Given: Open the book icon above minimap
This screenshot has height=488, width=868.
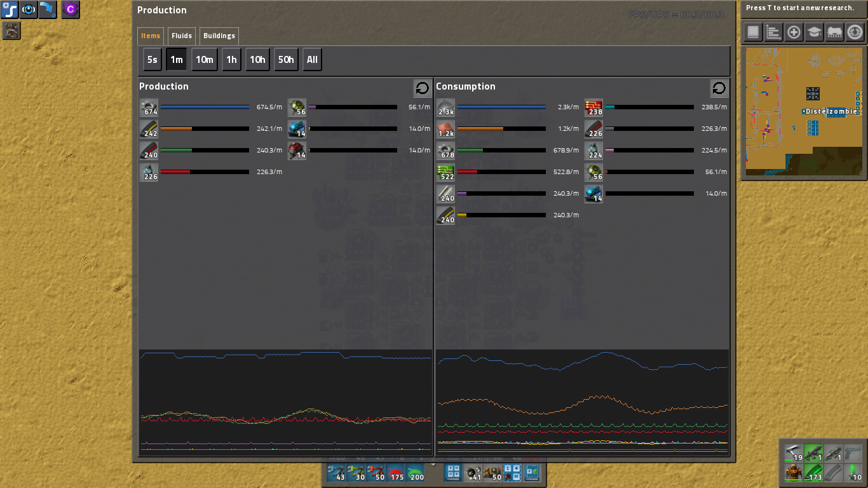Looking at the screenshot, I should click(753, 32).
